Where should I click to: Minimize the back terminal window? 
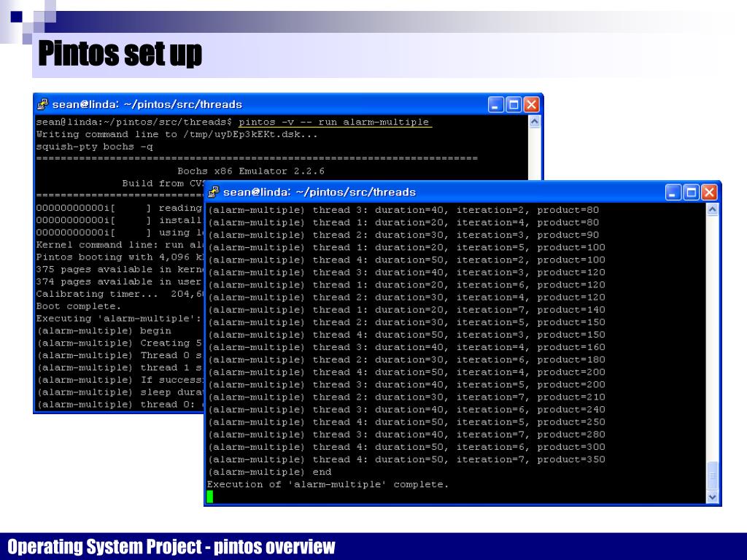tap(495, 104)
